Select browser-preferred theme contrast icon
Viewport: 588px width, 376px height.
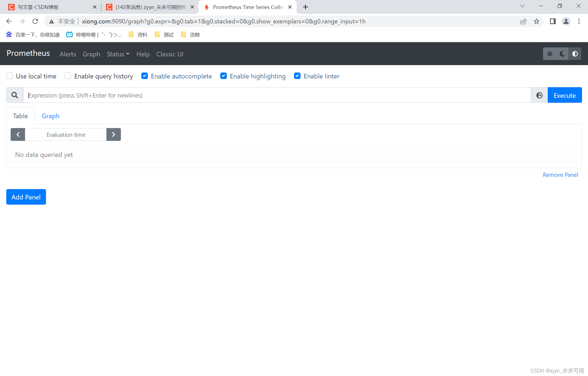pos(575,54)
